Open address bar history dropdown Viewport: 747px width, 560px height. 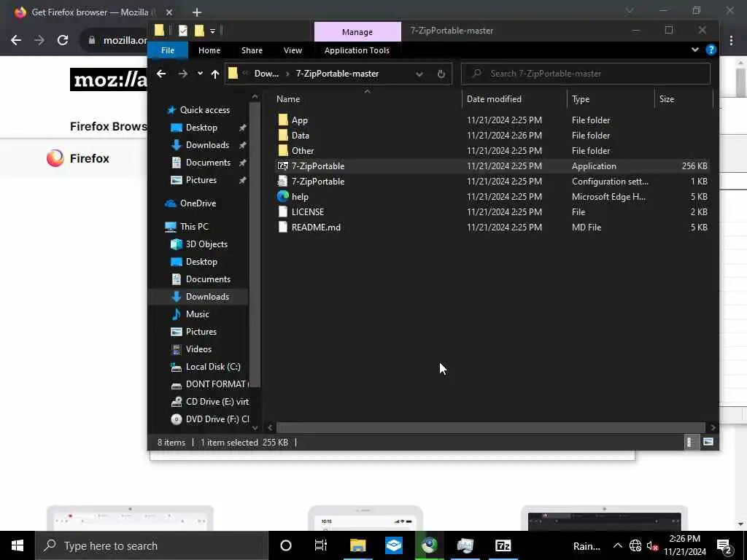(419, 74)
